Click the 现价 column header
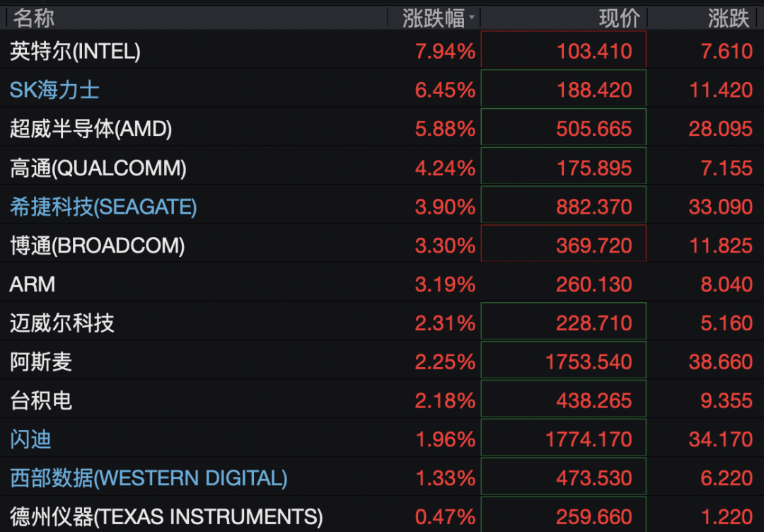The width and height of the screenshot is (764, 532). tap(619, 18)
